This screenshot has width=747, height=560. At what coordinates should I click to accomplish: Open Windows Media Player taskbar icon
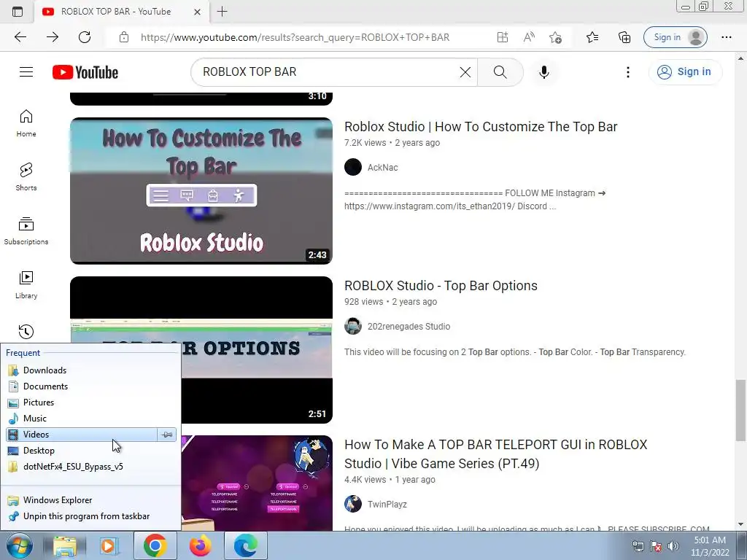click(x=109, y=545)
